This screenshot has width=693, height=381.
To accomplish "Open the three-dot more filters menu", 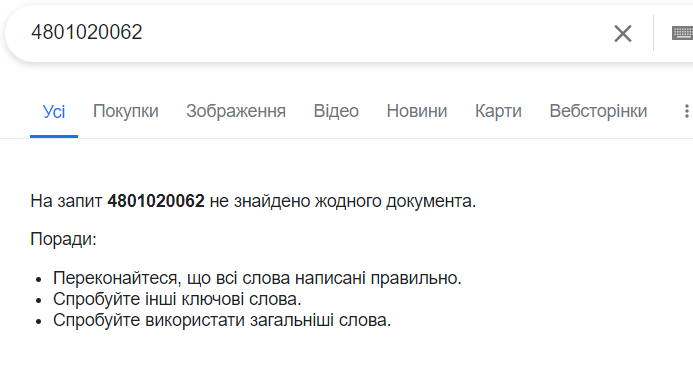I will [686, 111].
